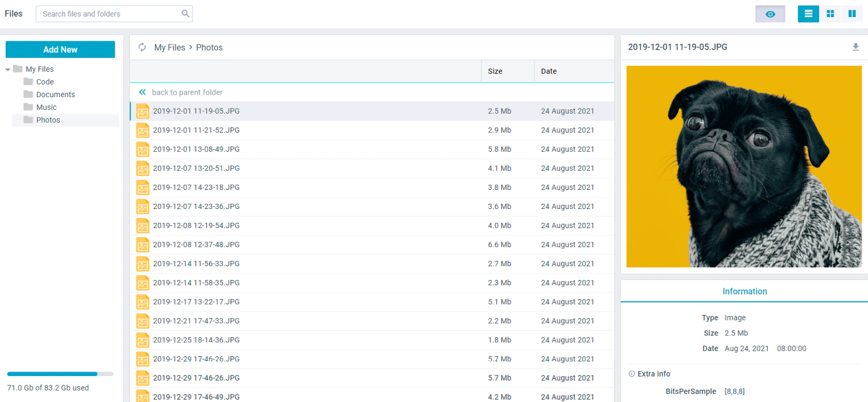
Task: Click the search magnifier icon
Action: [x=185, y=13]
